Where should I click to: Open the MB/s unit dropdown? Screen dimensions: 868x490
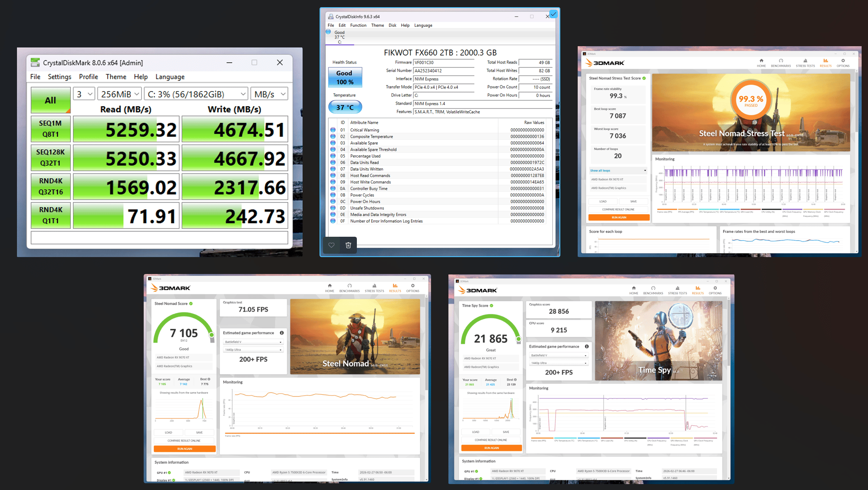coord(269,94)
